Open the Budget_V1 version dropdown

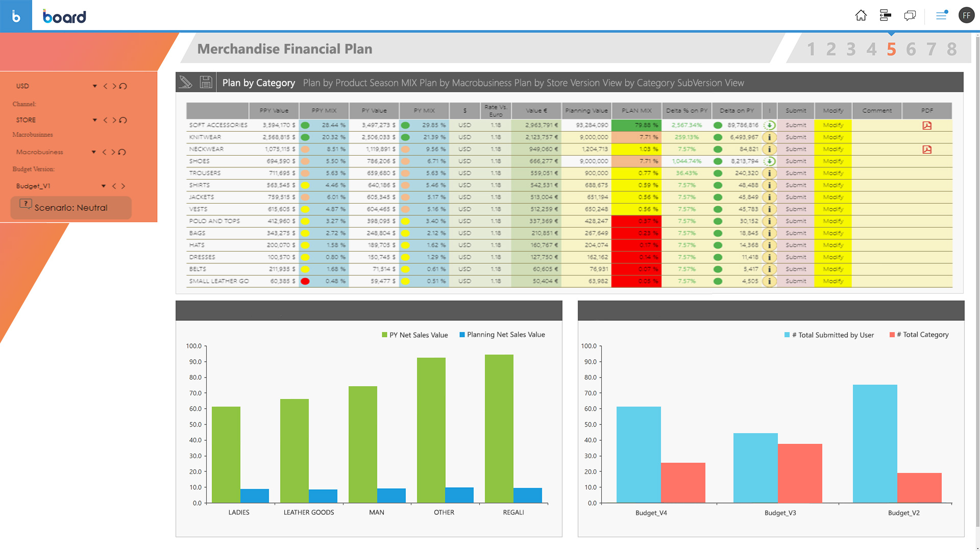click(103, 186)
